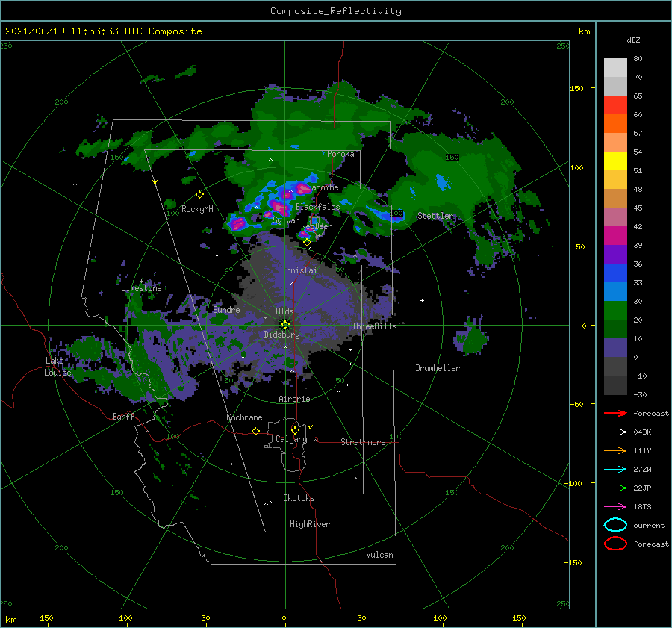Click the magenta 18TS arrow in legend
The image size is (672, 628).
615,507
